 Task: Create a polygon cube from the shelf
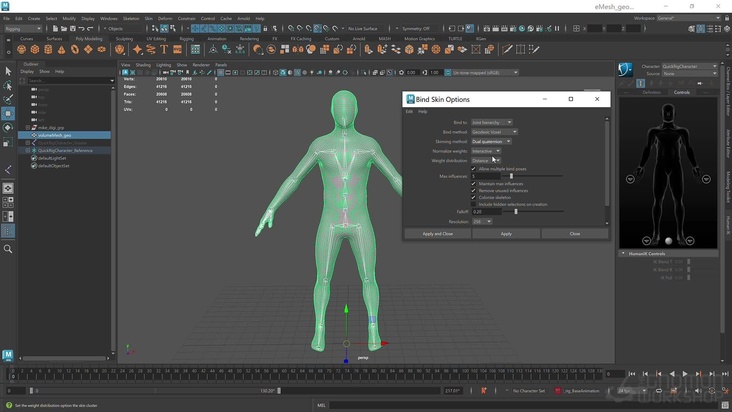pyautogui.click(x=35, y=49)
